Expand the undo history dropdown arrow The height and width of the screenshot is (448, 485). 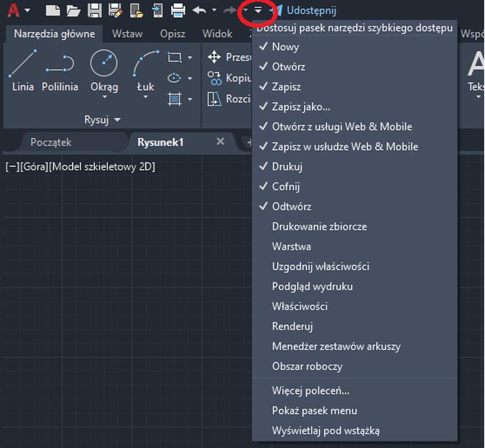pyautogui.click(x=214, y=10)
